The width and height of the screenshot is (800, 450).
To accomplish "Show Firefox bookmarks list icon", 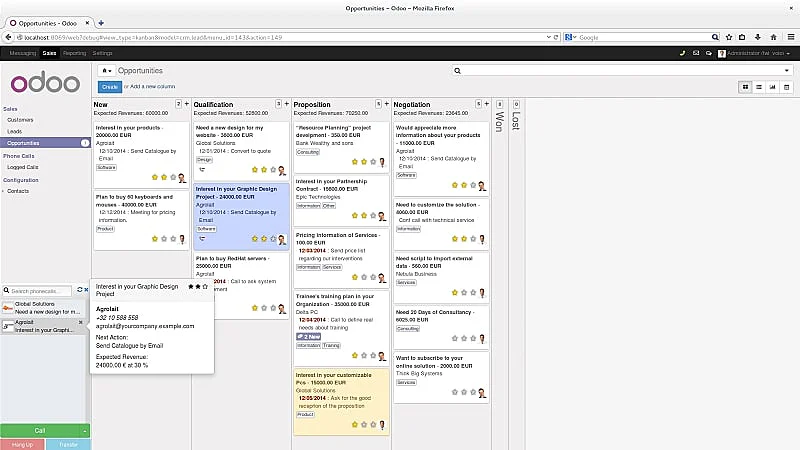I will (x=742, y=37).
